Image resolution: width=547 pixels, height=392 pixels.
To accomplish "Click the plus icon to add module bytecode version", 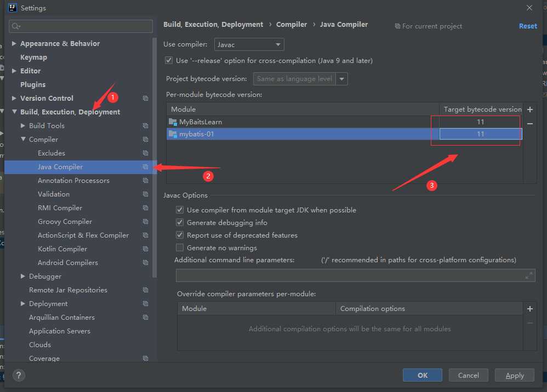I will (529, 109).
